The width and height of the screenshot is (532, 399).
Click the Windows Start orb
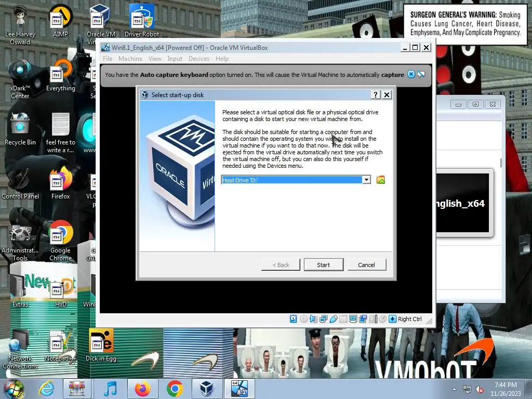pos(14,389)
